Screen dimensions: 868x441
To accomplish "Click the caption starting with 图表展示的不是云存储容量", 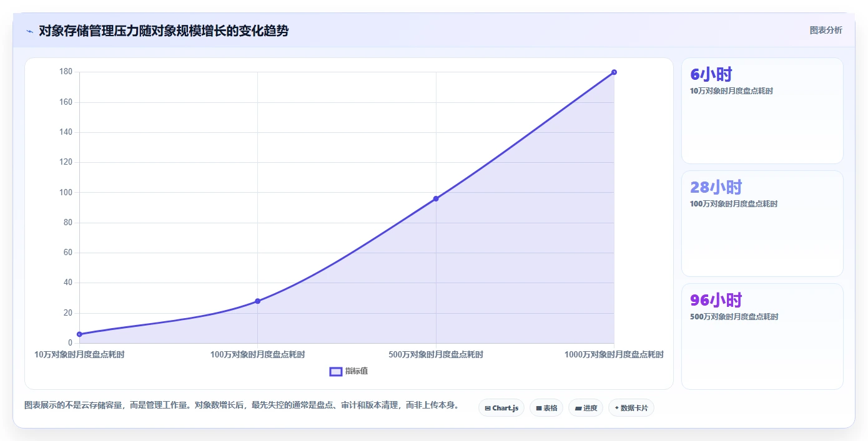I will click(242, 405).
